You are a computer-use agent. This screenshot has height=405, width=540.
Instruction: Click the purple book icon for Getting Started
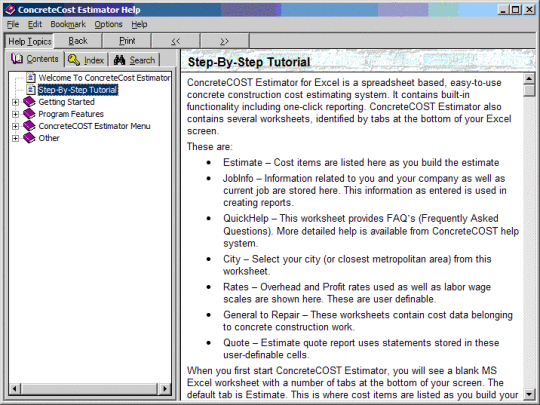(29, 102)
